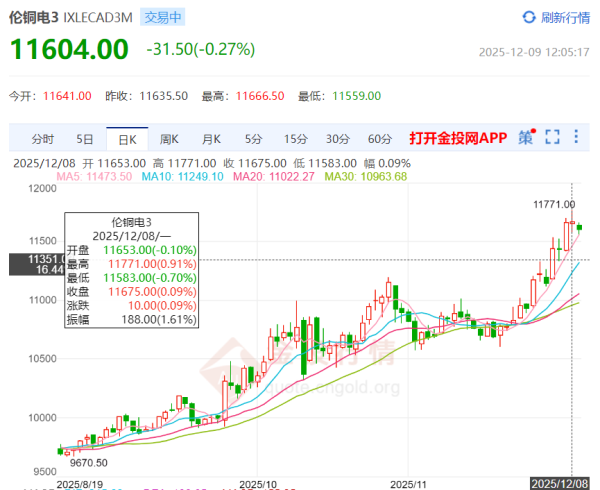Click the MA30: 10963.68 indicator label
600x490 pixels.
tap(366, 177)
